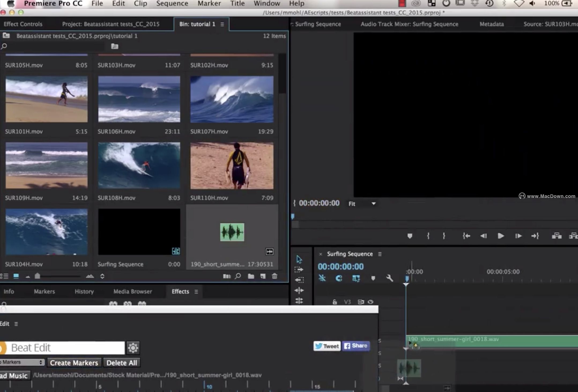The height and width of the screenshot is (392, 578).
Task: Select the Track Select Forward tool
Action: tap(299, 269)
